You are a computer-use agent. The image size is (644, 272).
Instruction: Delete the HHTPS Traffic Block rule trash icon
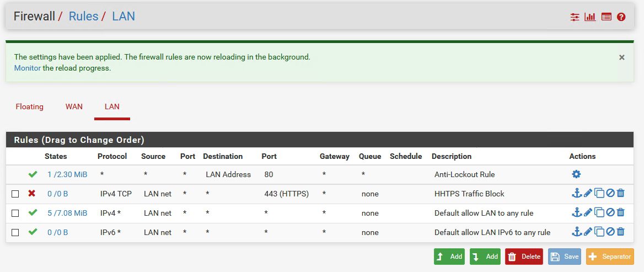point(621,194)
